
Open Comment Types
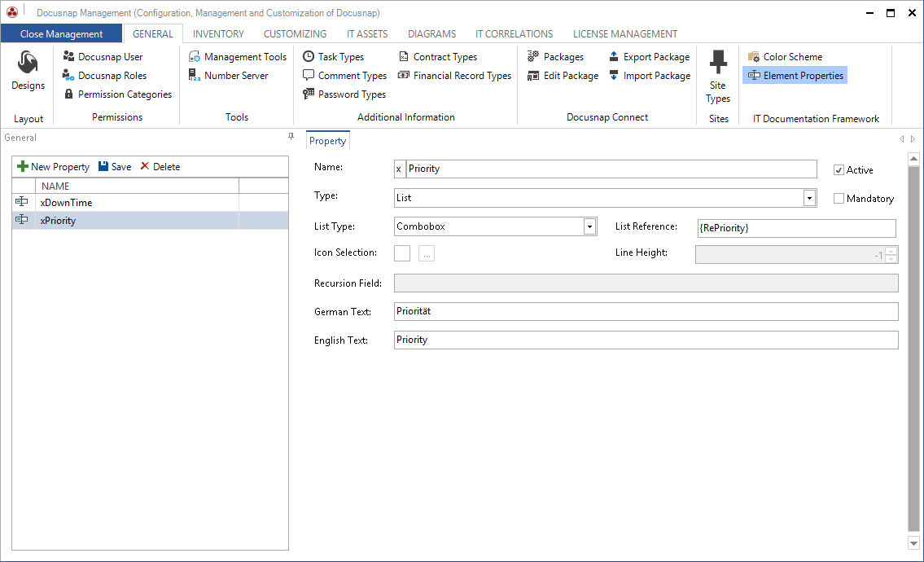(344, 76)
